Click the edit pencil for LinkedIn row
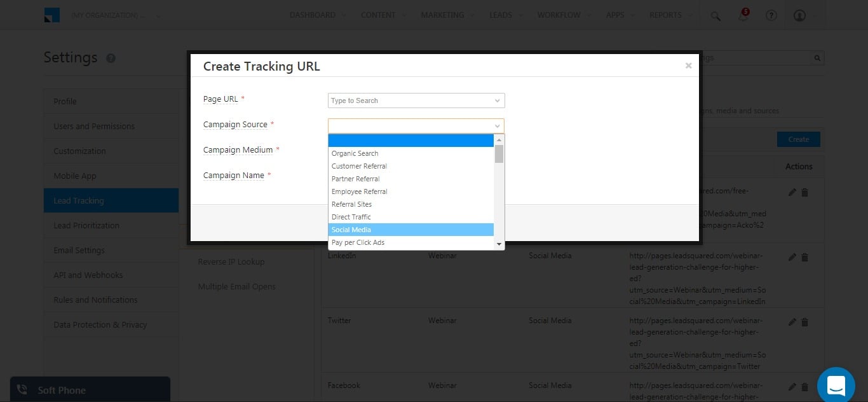868x402 pixels. [x=792, y=257]
